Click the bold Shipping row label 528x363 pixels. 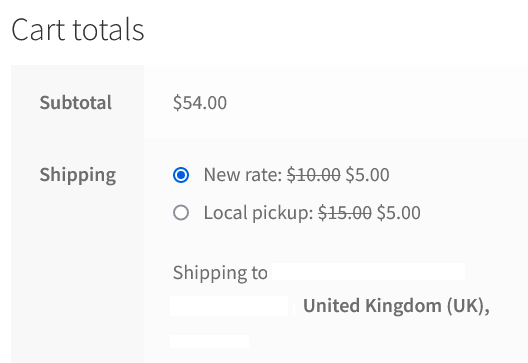tap(78, 175)
